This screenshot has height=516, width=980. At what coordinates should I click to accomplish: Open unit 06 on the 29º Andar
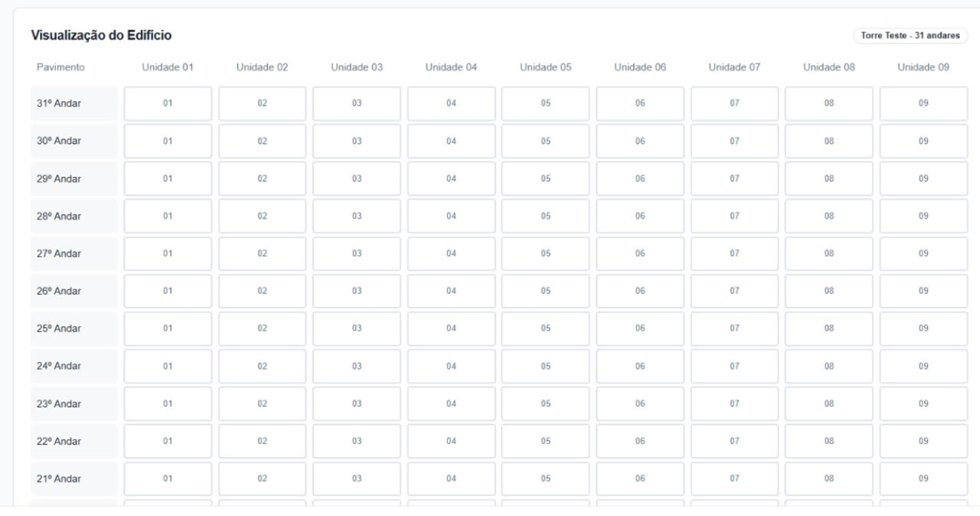click(640, 178)
